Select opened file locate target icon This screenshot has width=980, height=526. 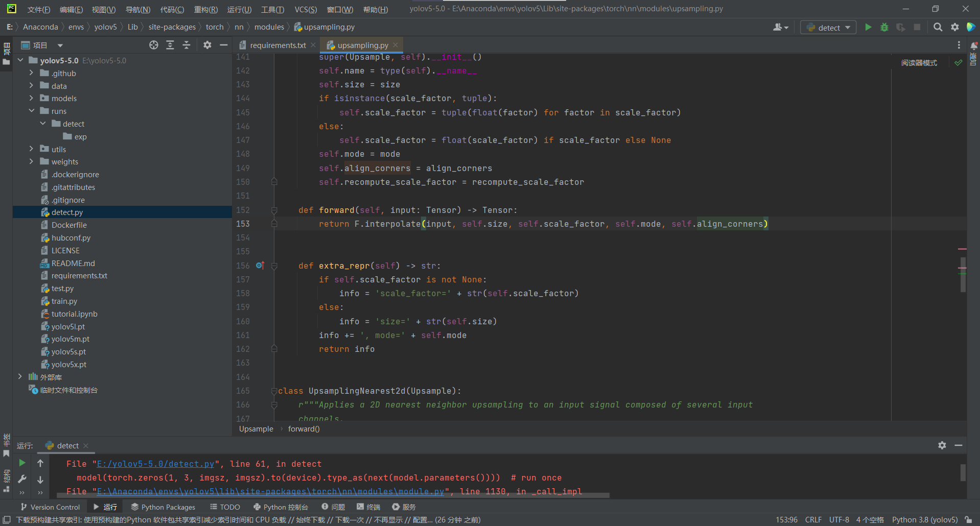point(154,45)
